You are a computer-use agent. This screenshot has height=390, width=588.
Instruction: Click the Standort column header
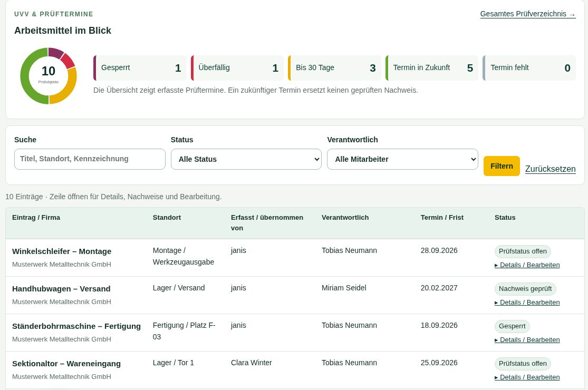[x=167, y=218]
